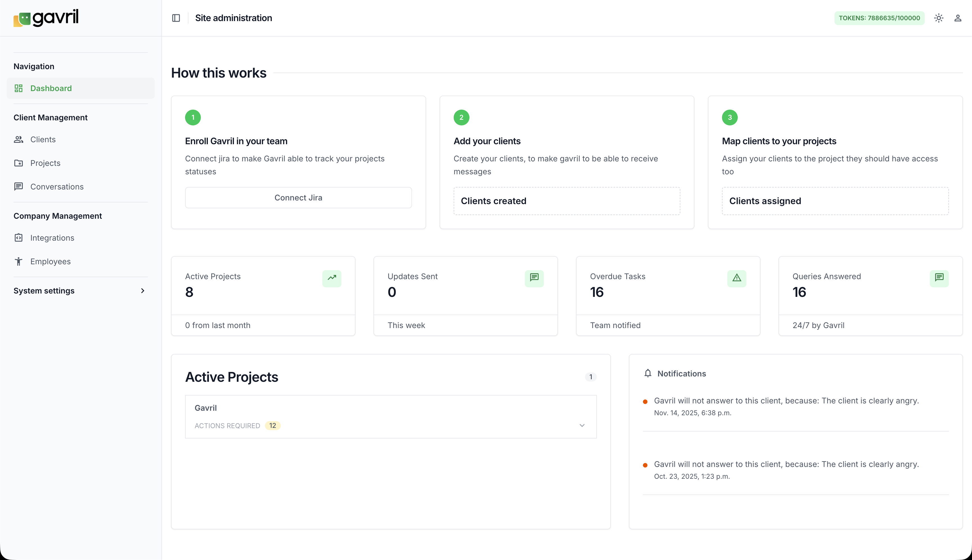The image size is (972, 560).
Task: Open the Integrations menu item
Action: pyautogui.click(x=52, y=238)
